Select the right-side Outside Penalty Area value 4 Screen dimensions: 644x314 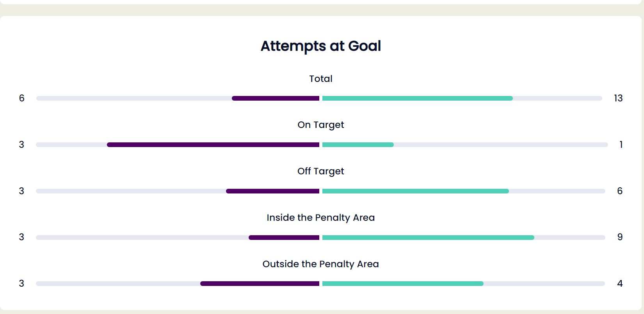(620, 284)
